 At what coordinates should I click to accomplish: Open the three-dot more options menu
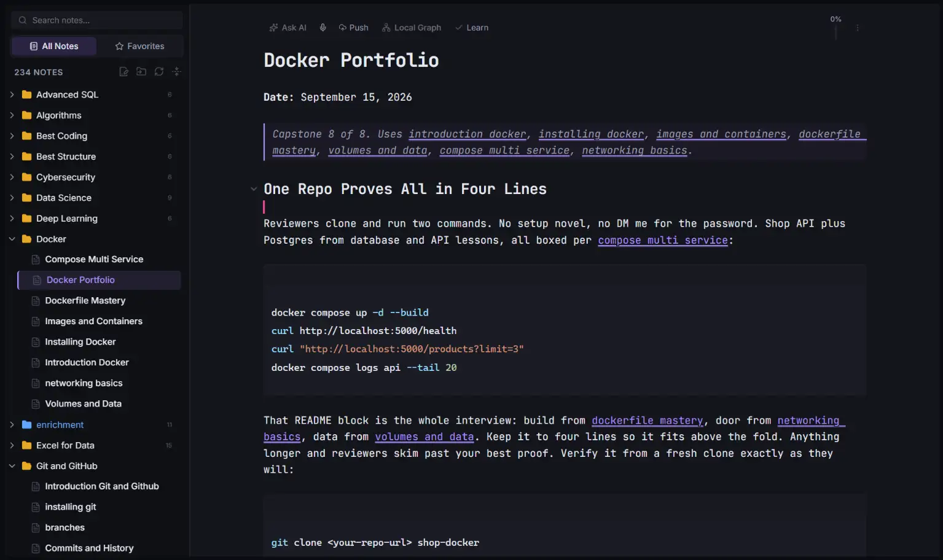pyautogui.click(x=858, y=28)
